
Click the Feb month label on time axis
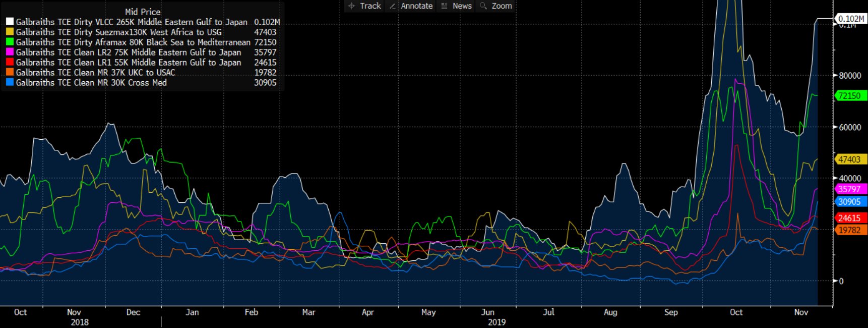[x=252, y=312]
